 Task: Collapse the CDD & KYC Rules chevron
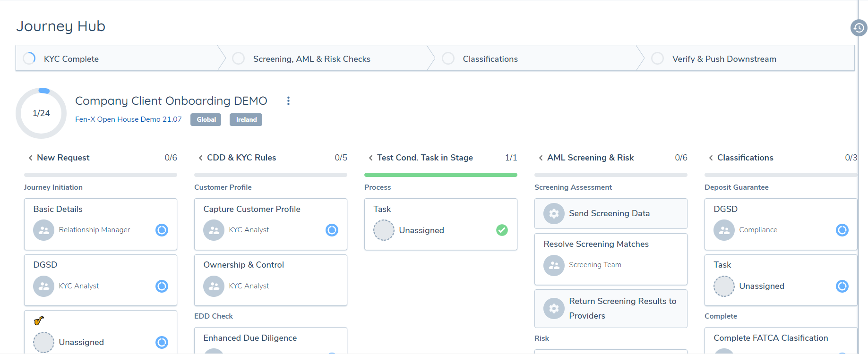[200, 158]
